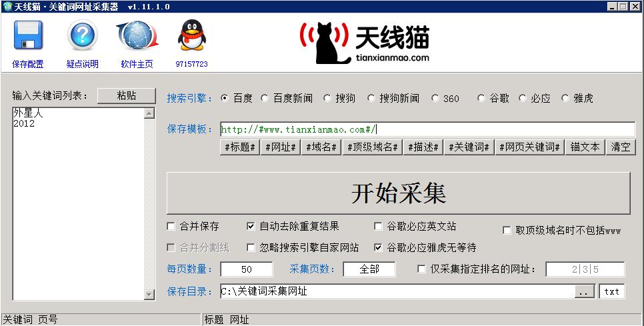Insert the #标题# template tag
The image size is (644, 326).
pos(240,147)
